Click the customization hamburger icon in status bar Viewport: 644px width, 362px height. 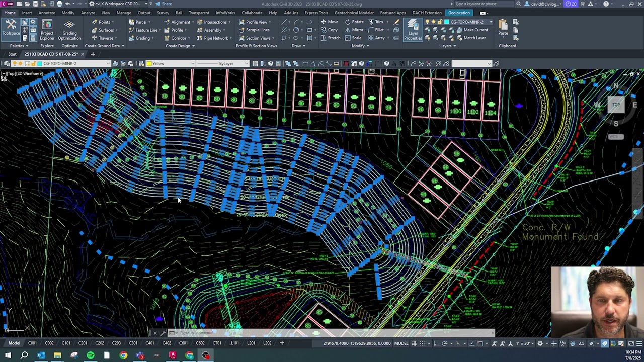639,343
